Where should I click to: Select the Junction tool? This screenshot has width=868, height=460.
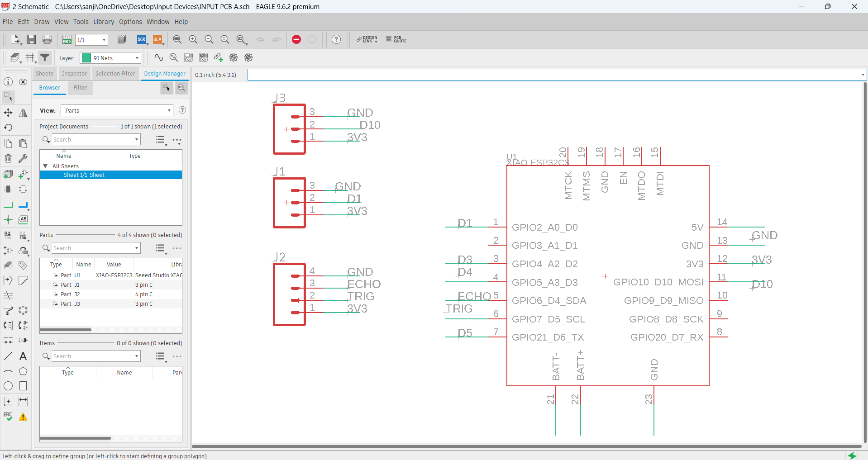tap(8, 220)
